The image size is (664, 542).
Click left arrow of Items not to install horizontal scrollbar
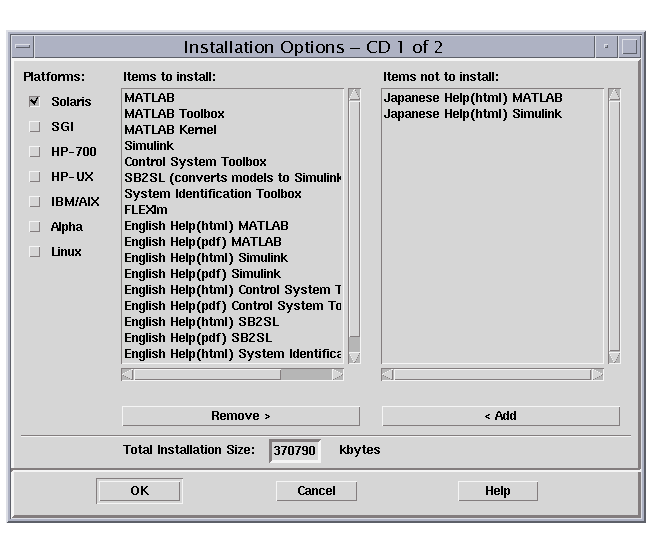[x=387, y=374]
